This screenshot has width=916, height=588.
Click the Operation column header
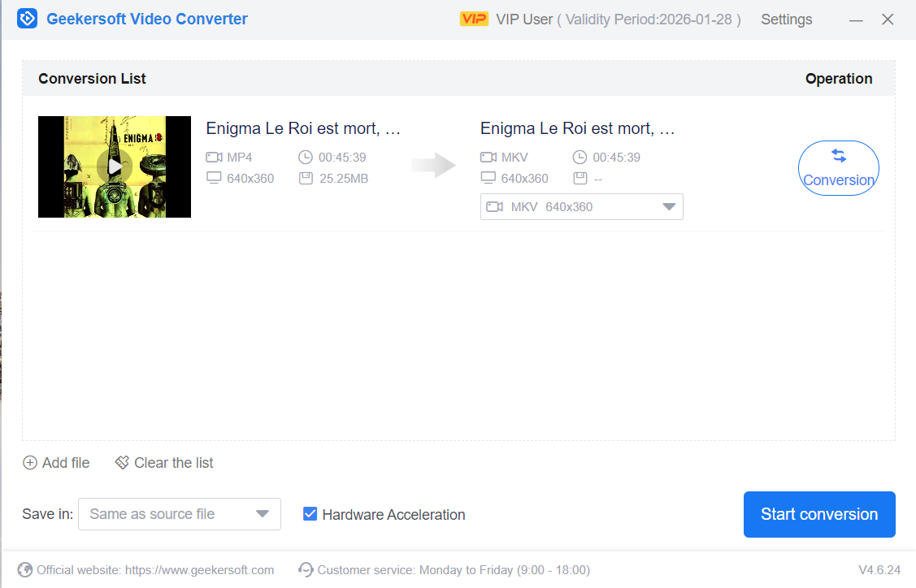[839, 78]
